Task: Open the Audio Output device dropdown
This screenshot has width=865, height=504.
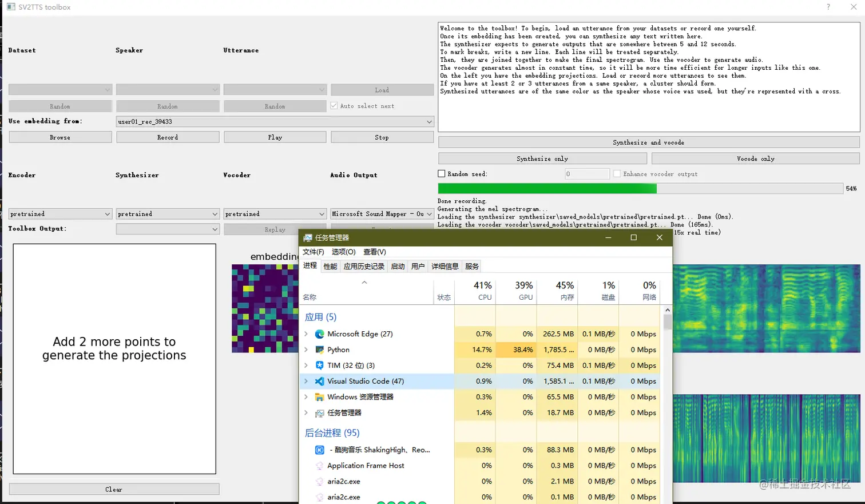Action: [382, 214]
